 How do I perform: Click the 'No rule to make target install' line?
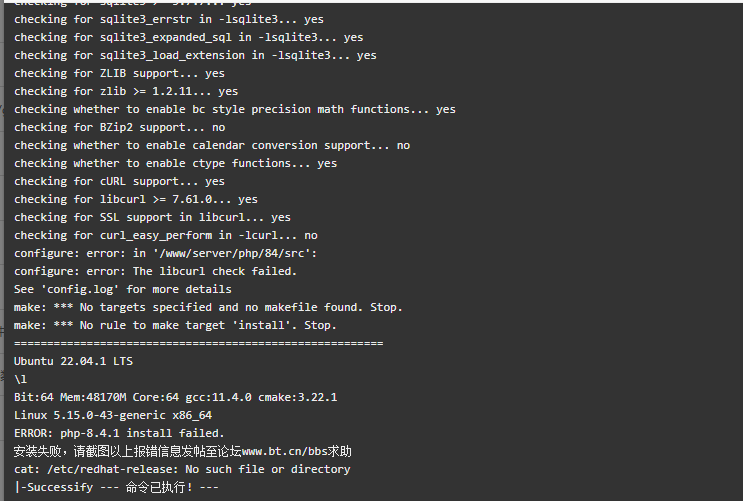[175, 325]
